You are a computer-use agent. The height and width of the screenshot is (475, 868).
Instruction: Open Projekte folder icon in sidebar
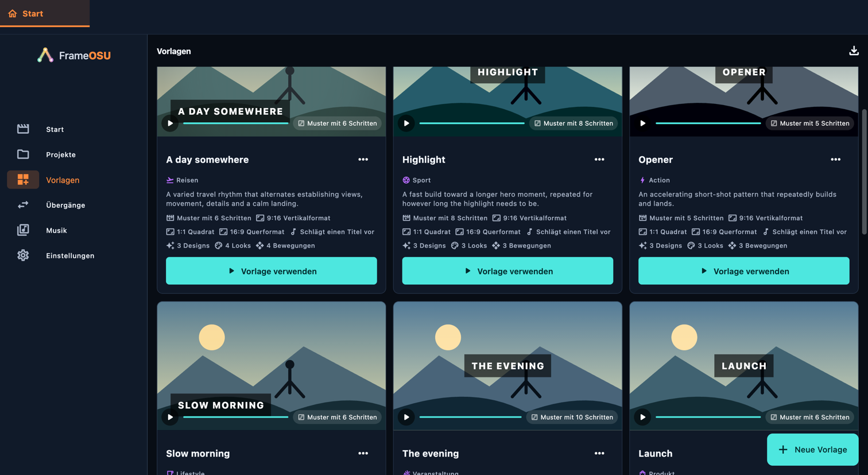pos(23,155)
